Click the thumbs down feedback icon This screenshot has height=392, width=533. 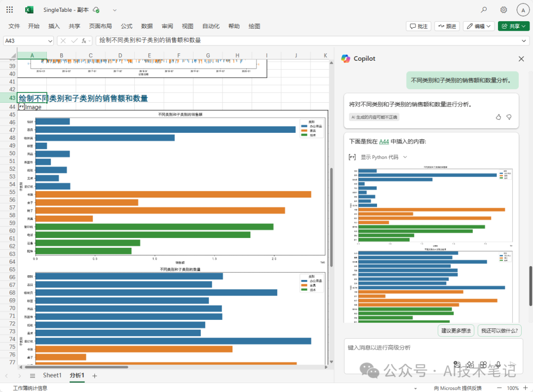tap(509, 117)
